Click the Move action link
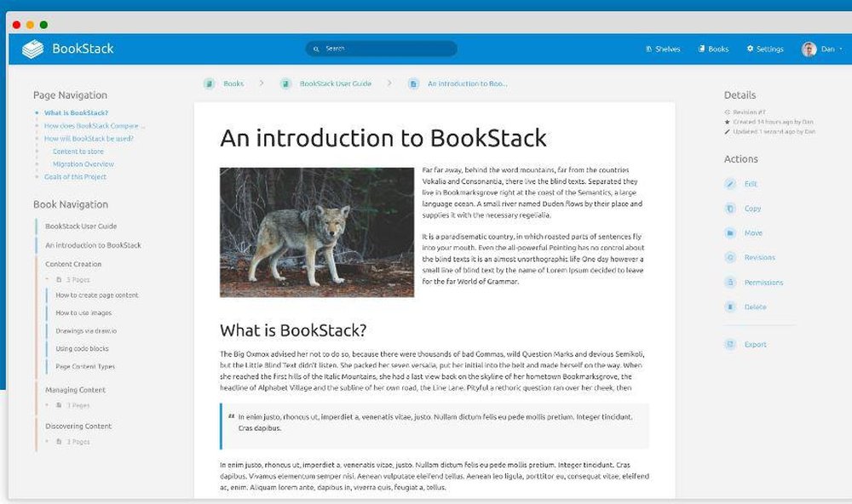Image resolution: width=852 pixels, height=504 pixels. pyautogui.click(x=753, y=233)
